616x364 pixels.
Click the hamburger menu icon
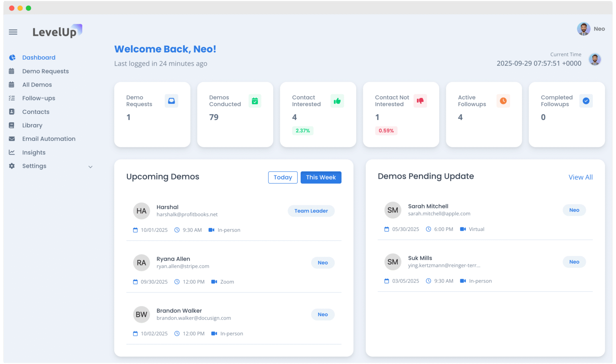coord(13,32)
